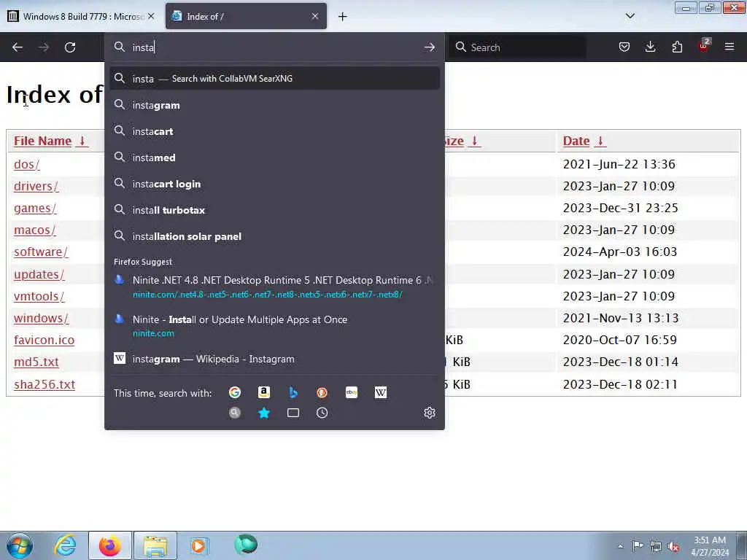Open search settings gear icon

tap(429, 413)
